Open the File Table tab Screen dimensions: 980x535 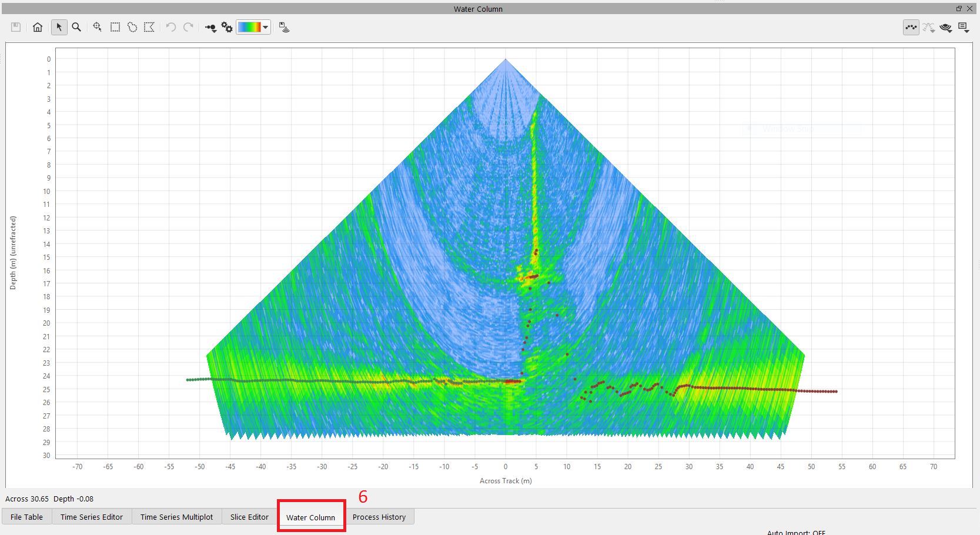pos(26,517)
